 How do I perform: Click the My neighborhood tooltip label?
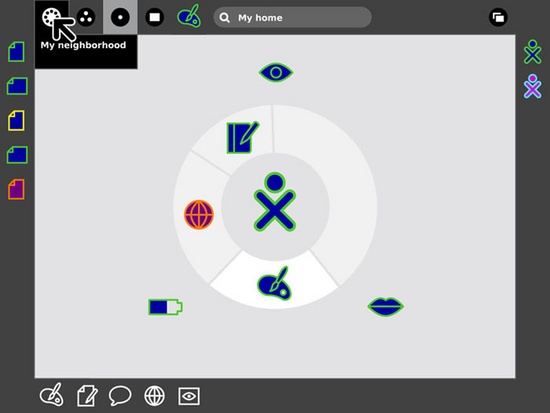[83, 45]
